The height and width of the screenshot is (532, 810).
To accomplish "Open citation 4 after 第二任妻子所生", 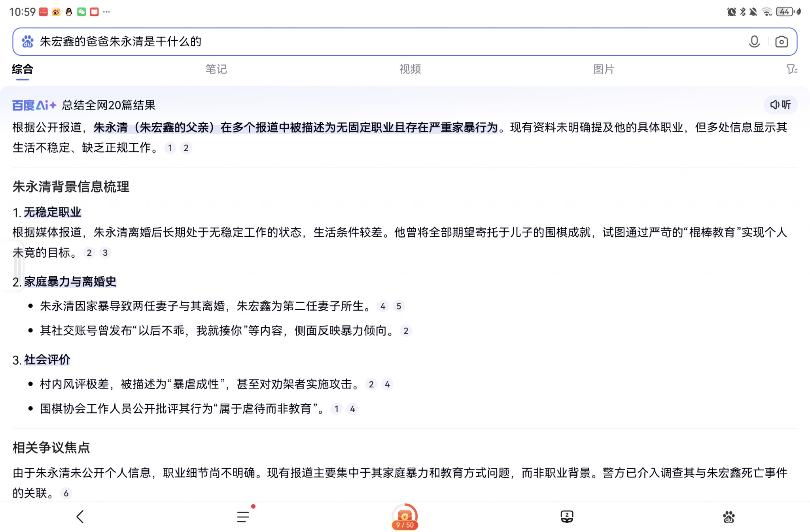I will (x=383, y=306).
